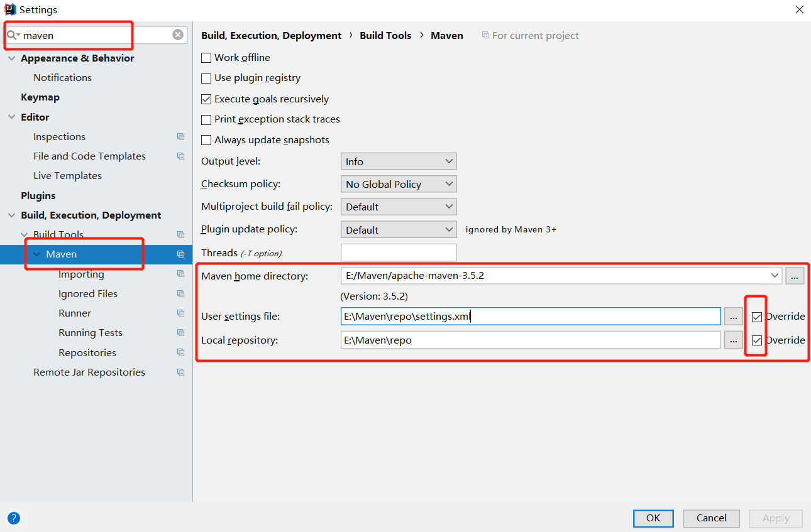Browse for User settings file
811x532 pixels.
click(x=733, y=317)
